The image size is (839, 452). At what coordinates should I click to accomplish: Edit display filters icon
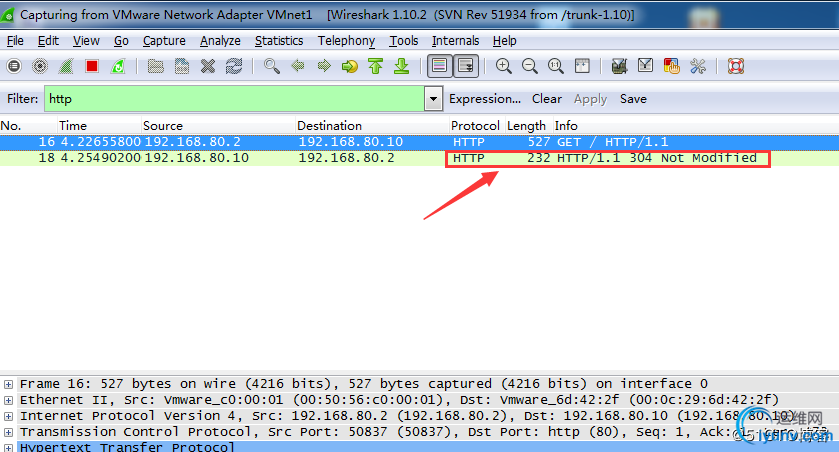[x=645, y=66]
